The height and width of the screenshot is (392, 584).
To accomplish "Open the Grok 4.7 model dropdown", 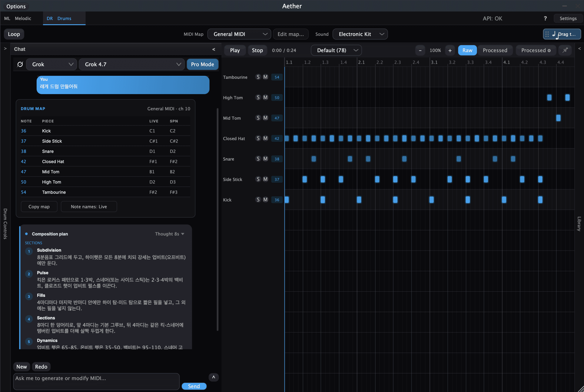I will click(132, 64).
